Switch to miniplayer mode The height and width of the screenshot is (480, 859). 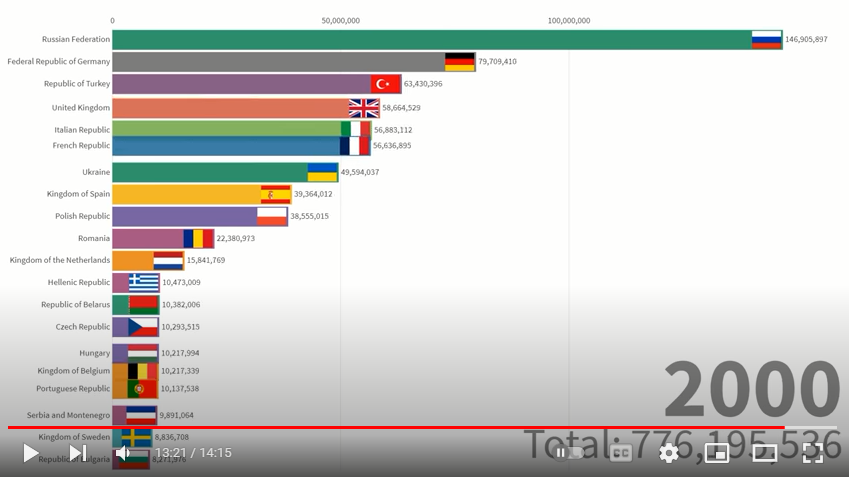(x=717, y=453)
